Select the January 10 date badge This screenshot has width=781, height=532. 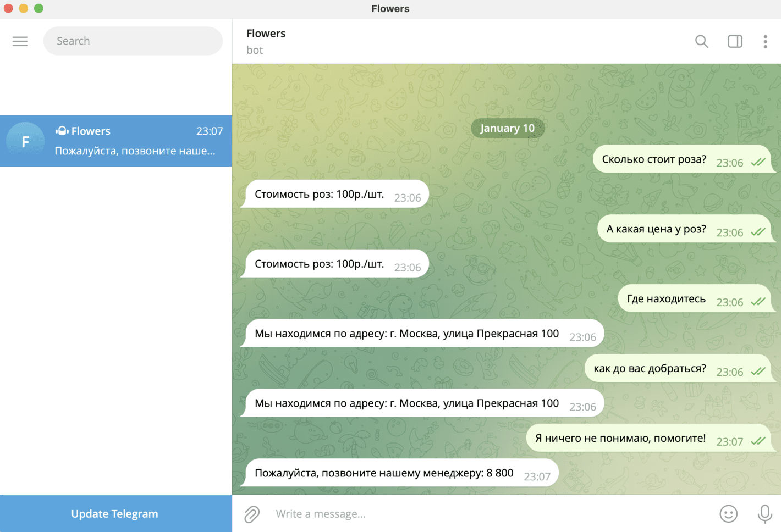[507, 128]
